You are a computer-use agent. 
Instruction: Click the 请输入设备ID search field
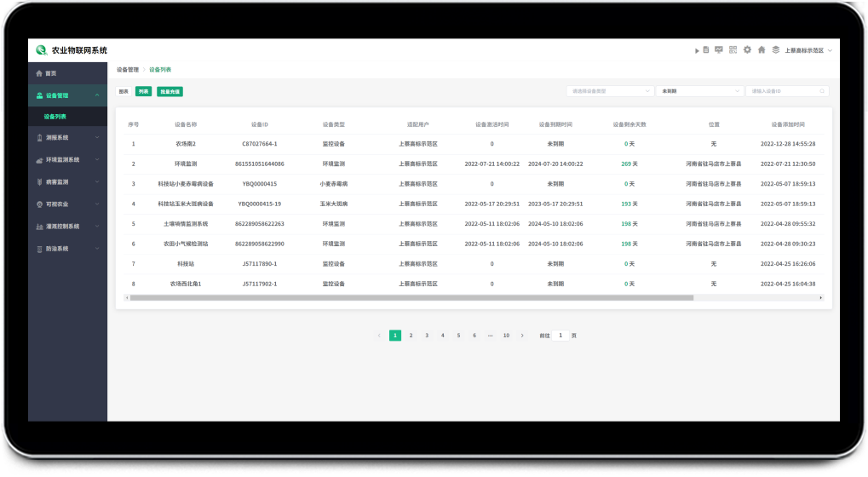click(x=787, y=91)
